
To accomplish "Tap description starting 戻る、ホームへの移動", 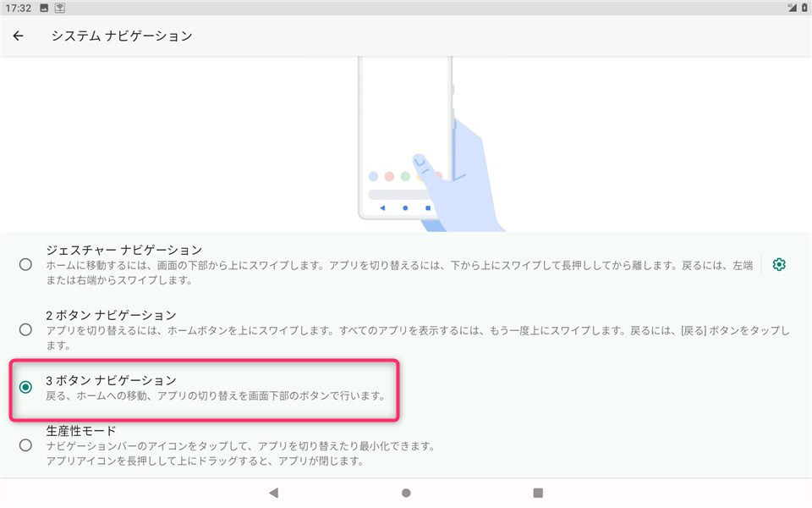I will 216,396.
